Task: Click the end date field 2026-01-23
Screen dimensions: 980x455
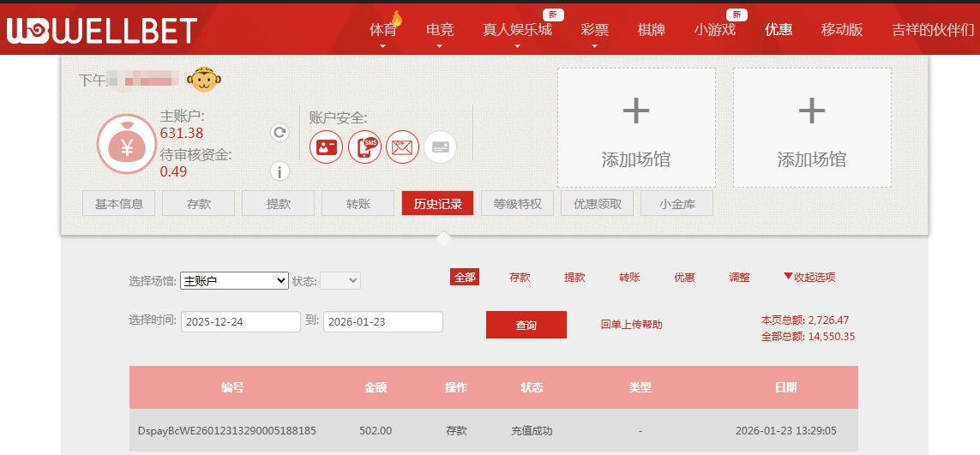Action: coord(383,322)
